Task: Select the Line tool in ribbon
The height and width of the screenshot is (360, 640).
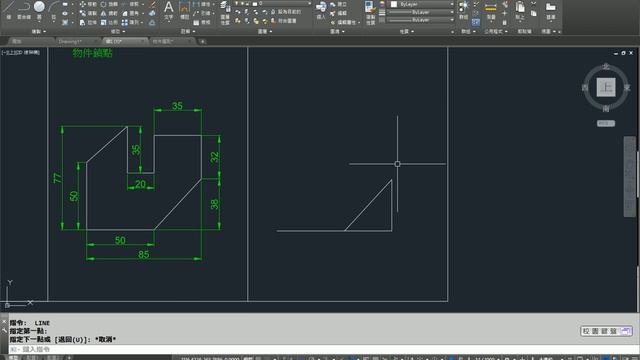Action: coord(9,9)
